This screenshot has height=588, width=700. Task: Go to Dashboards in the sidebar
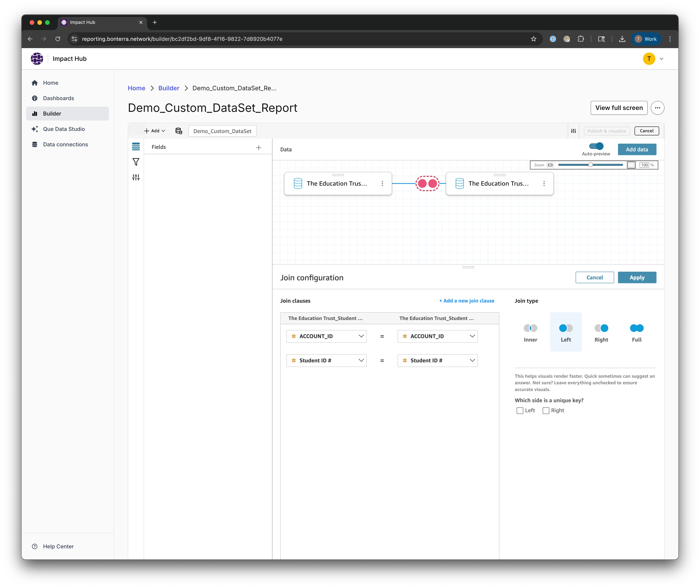(x=58, y=98)
